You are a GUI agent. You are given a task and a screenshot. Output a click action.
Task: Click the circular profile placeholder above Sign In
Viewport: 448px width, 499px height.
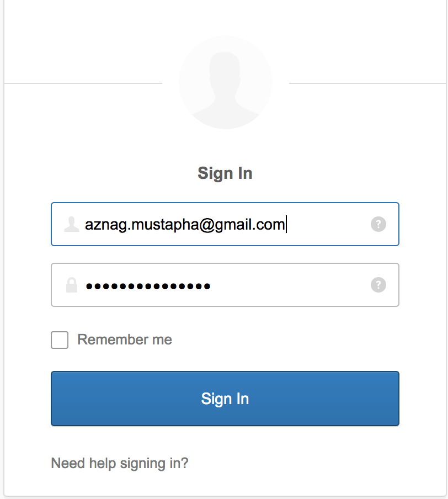[x=225, y=82]
